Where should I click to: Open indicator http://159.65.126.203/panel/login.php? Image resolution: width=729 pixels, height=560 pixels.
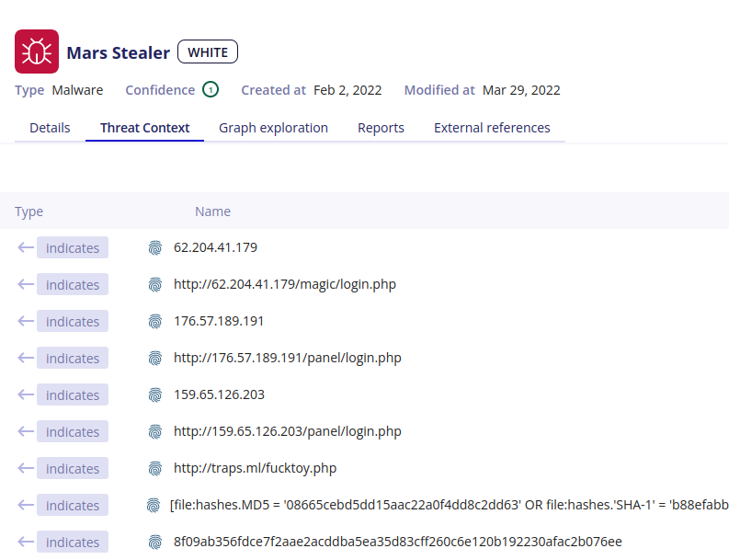point(288,431)
